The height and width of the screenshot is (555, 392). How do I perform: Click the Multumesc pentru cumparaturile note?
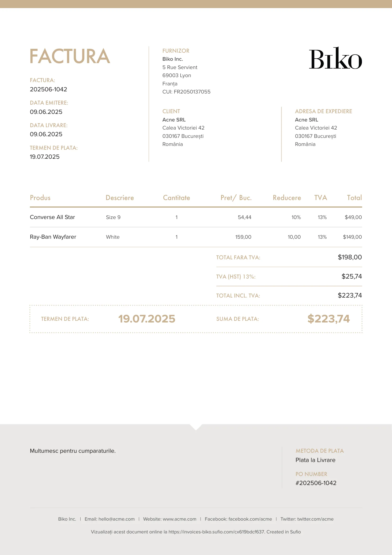(73, 451)
